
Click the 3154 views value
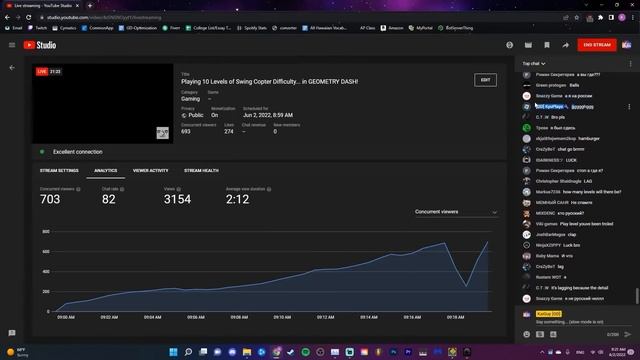[177, 199]
